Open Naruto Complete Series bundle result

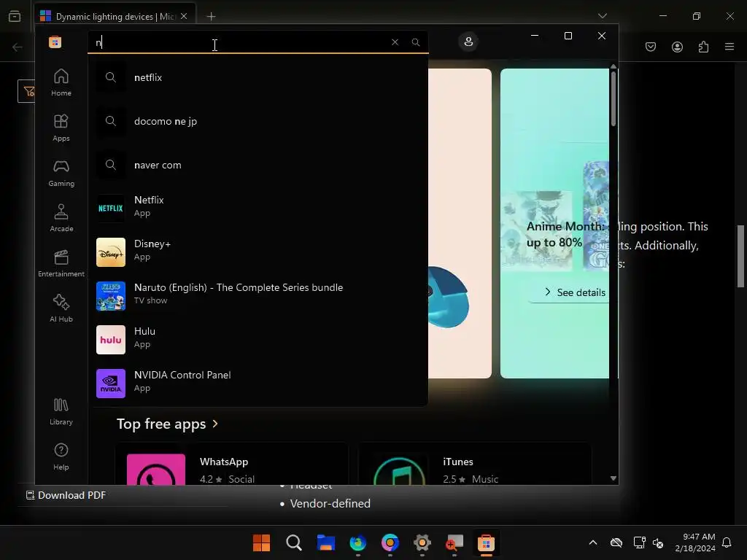click(258, 296)
